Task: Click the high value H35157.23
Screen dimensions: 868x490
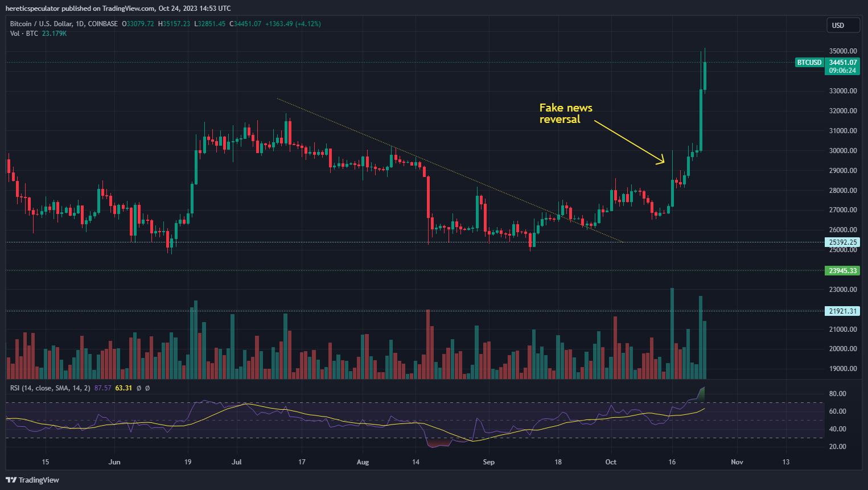Action: pyautogui.click(x=174, y=24)
